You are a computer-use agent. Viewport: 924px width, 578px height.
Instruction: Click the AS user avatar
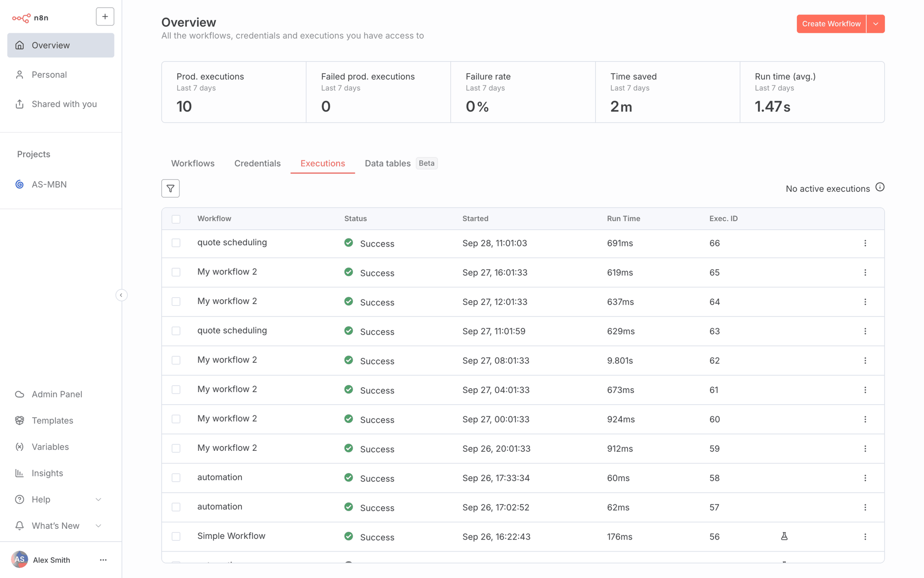click(19, 559)
